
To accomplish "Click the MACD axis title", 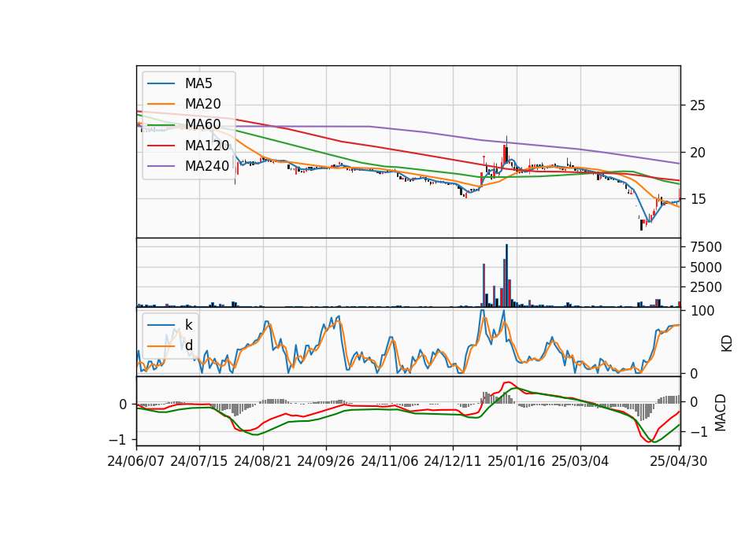I will pyautogui.click(x=721, y=412).
